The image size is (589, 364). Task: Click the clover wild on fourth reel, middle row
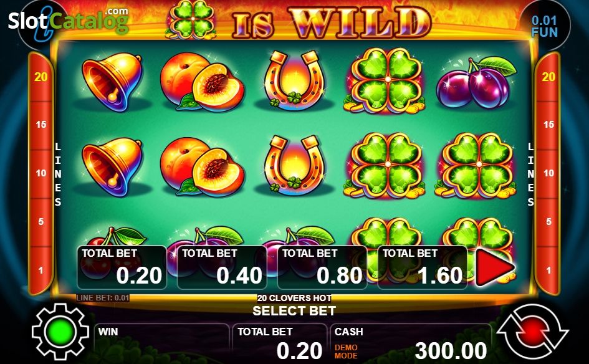(x=385, y=165)
